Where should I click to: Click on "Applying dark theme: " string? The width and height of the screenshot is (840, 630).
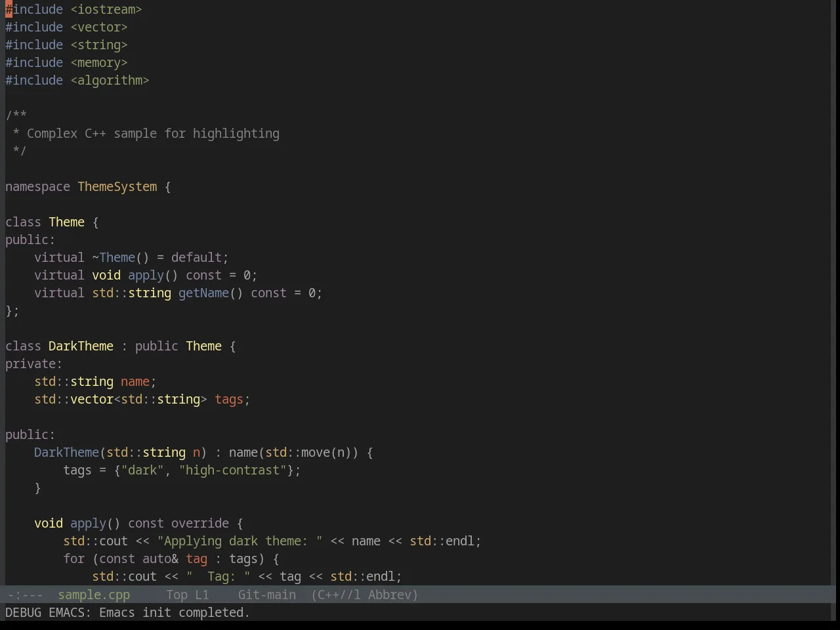(240, 541)
